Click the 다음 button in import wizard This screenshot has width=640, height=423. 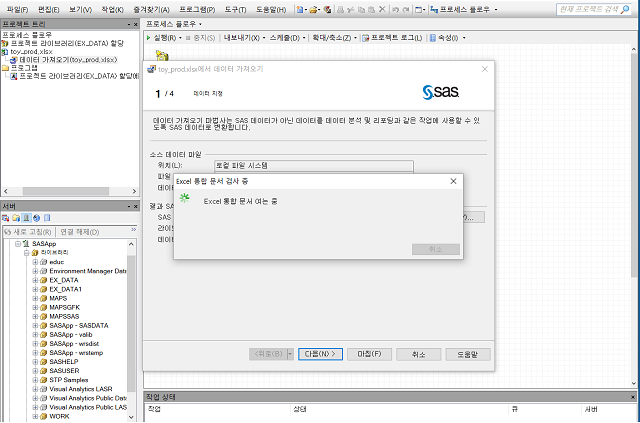coord(320,354)
